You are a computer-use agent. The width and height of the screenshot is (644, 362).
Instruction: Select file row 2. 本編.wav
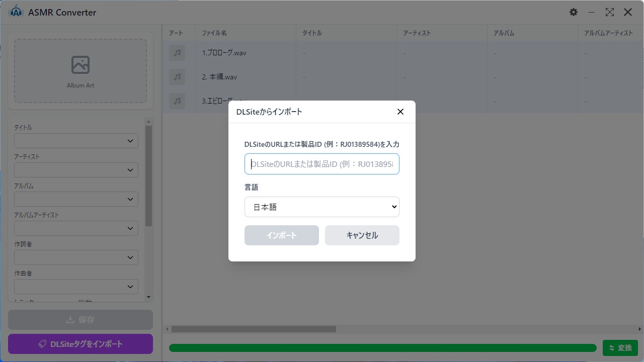coord(404,77)
